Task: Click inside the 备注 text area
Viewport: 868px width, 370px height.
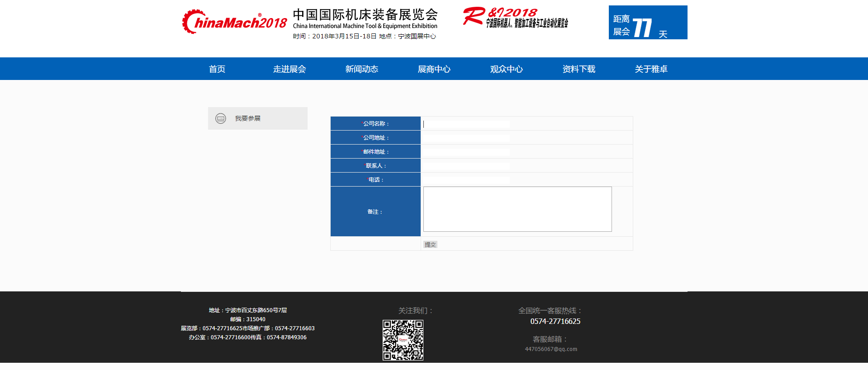Action: pos(517,209)
